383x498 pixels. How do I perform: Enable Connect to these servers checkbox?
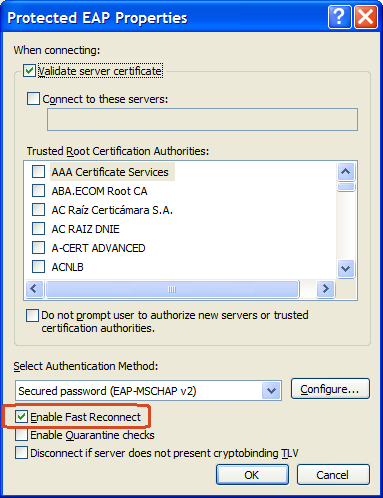tap(33, 99)
